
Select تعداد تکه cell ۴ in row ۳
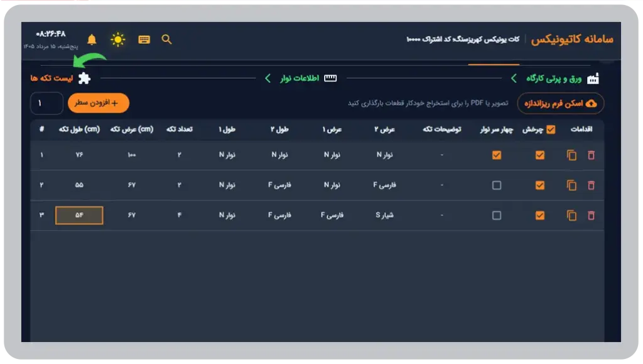[x=179, y=215]
